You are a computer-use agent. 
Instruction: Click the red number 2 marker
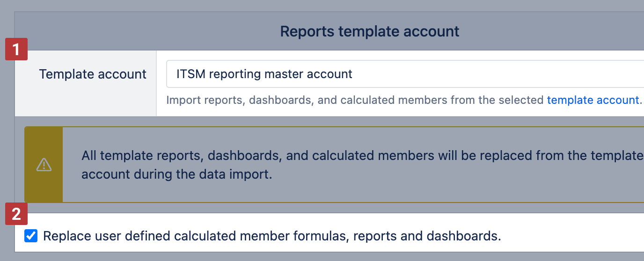(x=16, y=214)
